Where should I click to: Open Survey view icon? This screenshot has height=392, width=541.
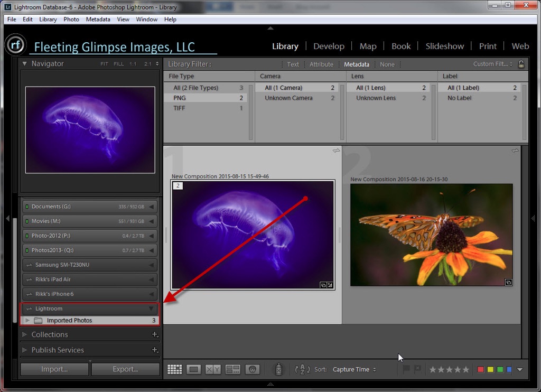click(233, 369)
